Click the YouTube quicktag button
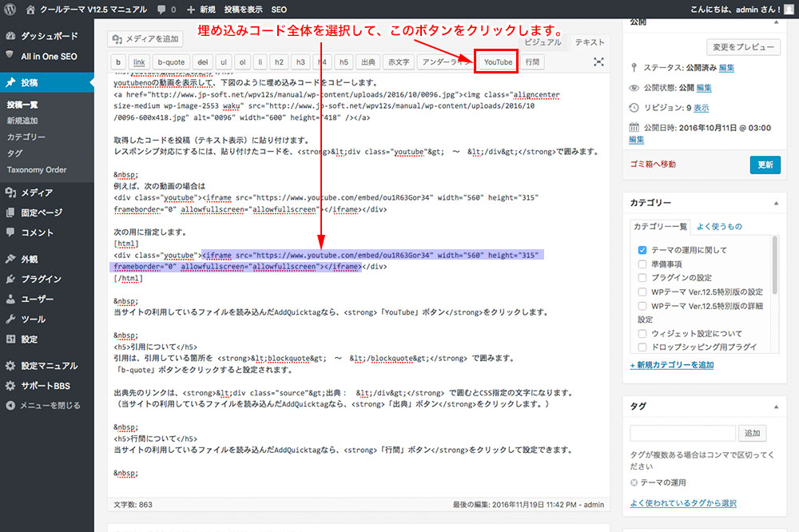 point(498,62)
